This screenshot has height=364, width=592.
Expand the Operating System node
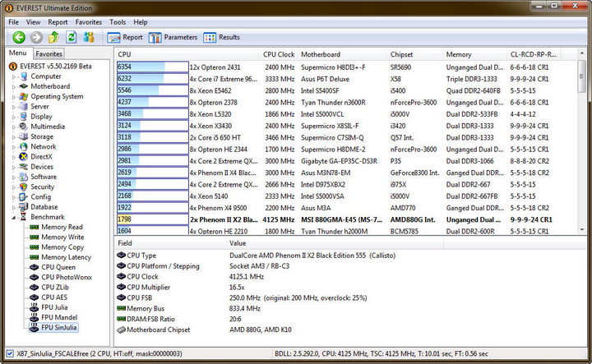(14, 97)
